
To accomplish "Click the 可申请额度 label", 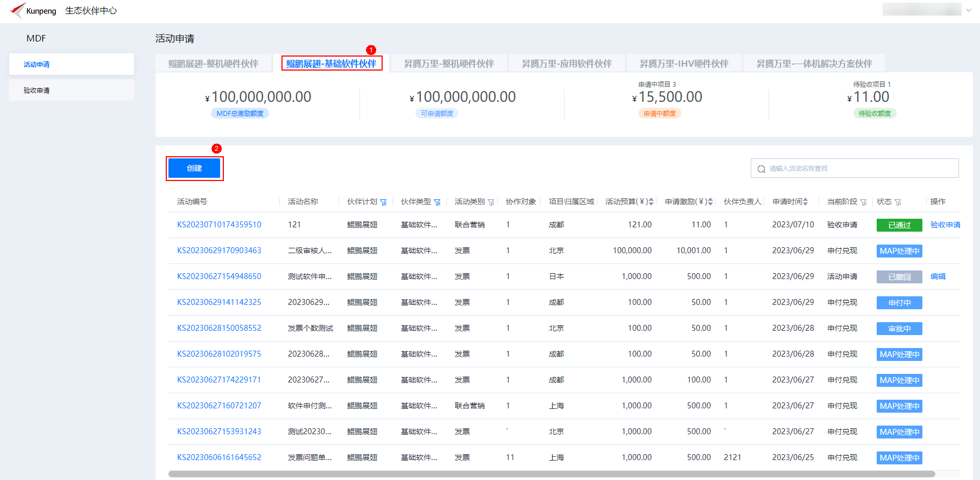I will pyautogui.click(x=437, y=113).
